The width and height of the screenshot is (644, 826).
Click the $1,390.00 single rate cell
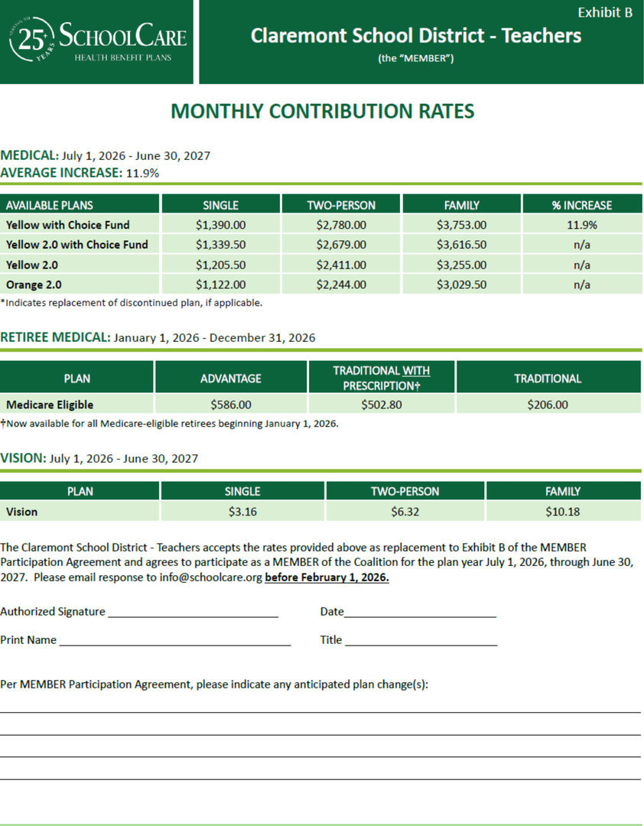(220, 225)
